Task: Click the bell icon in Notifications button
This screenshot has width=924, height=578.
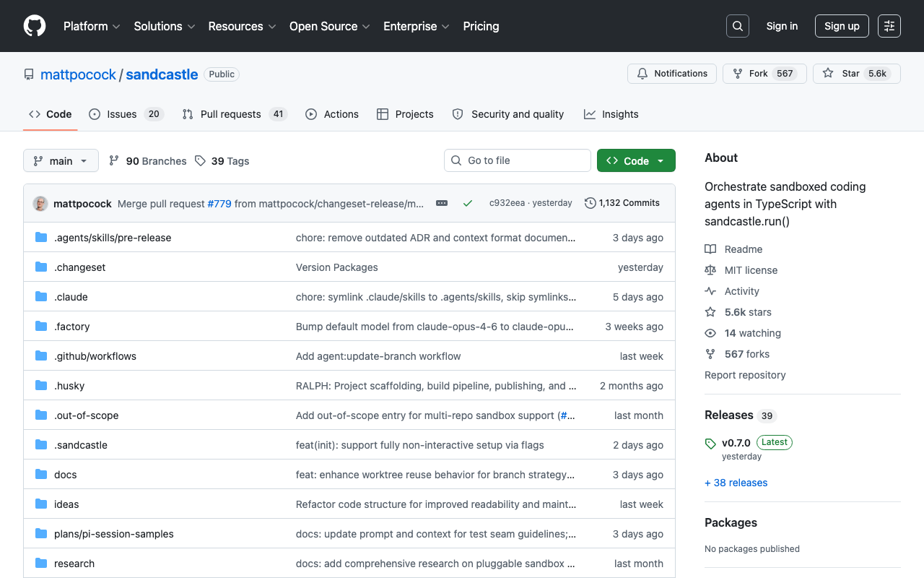Action: 642,74
